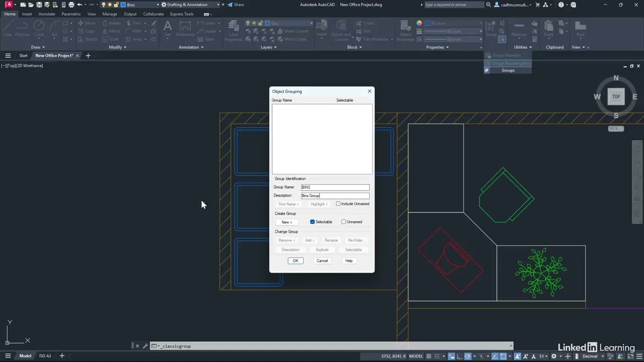
Task: Click the Plot printer icon
Action: click(71, 5)
